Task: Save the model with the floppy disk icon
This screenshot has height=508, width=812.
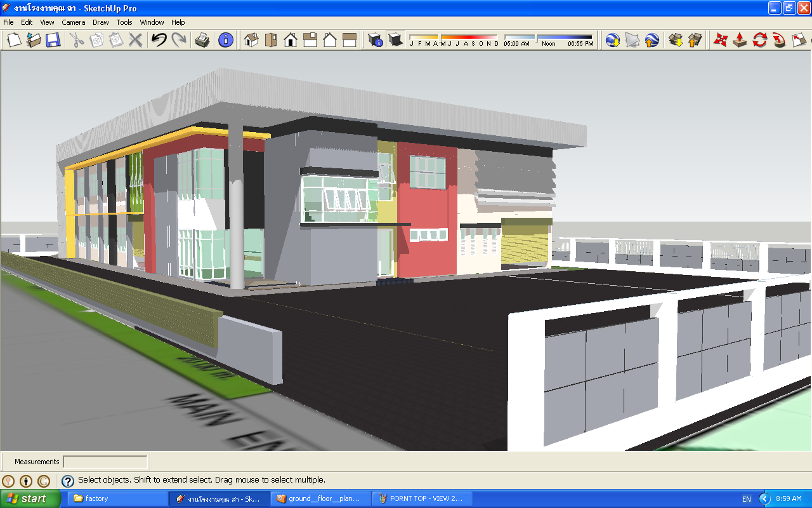Action: tap(53, 40)
